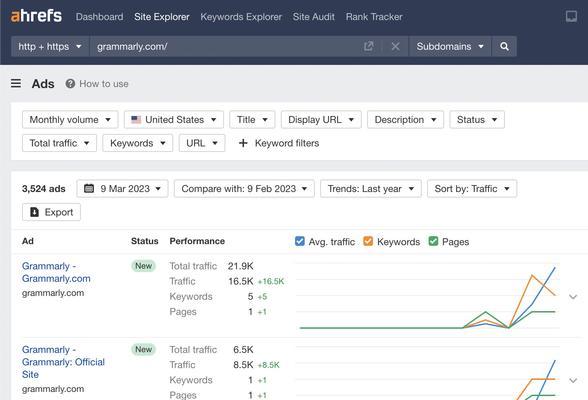Click the calendar icon beside 9 Mar 2023
The width and height of the screenshot is (588, 400).
tap(89, 188)
